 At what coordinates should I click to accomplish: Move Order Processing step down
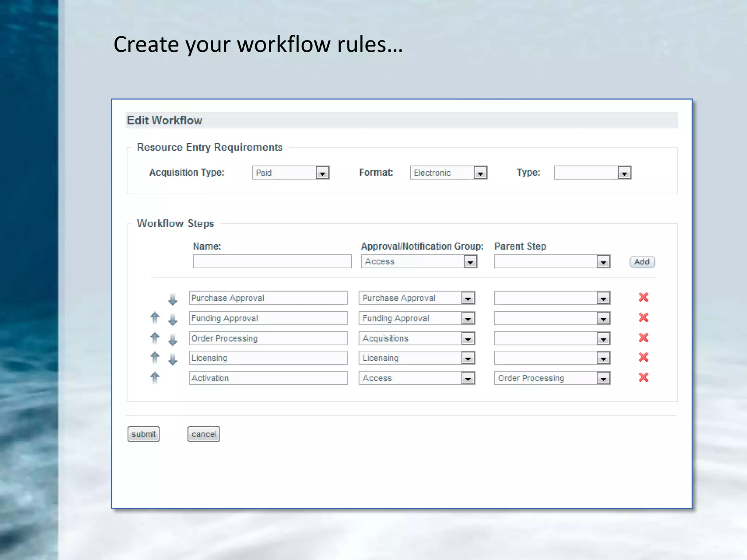point(173,340)
